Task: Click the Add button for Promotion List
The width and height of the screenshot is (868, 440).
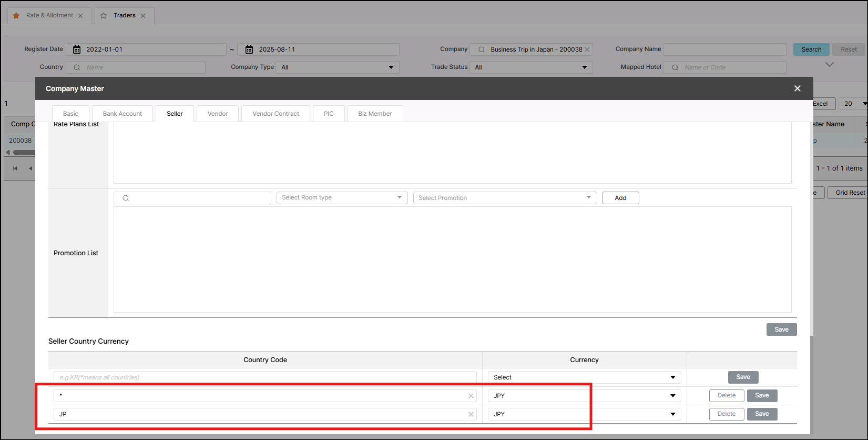Action: point(620,198)
